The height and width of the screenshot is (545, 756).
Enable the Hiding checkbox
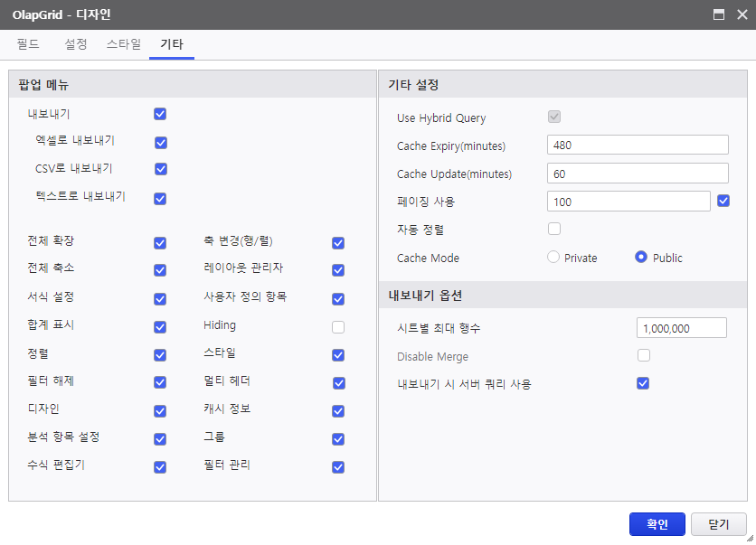tap(338, 327)
